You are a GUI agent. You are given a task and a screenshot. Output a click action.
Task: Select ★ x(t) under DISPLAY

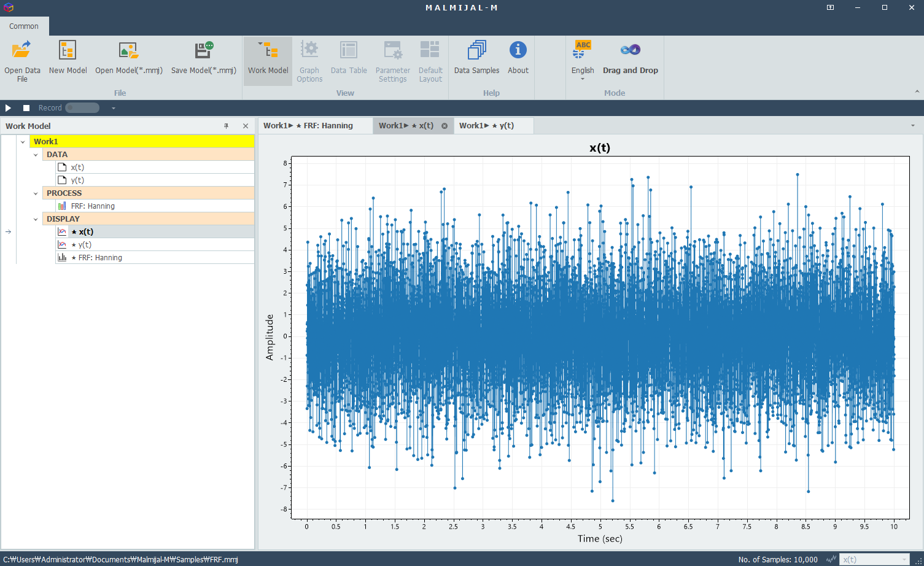pos(155,231)
